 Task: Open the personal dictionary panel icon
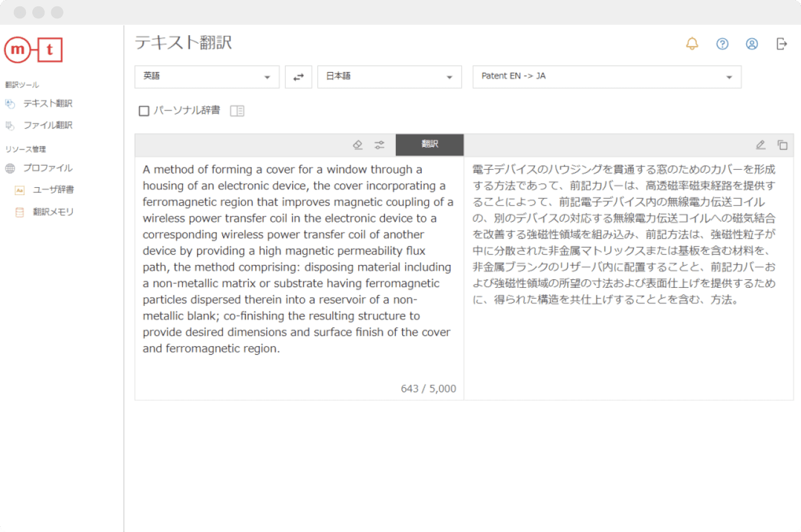[237, 111]
